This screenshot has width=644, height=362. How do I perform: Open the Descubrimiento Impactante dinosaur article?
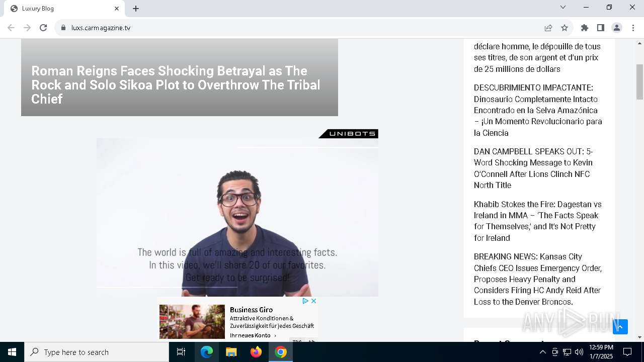tap(538, 110)
